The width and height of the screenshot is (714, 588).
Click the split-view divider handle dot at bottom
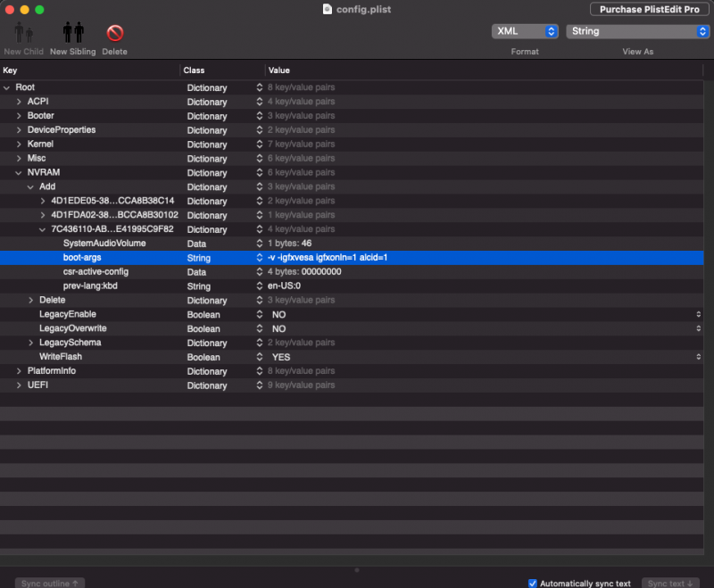point(356,570)
